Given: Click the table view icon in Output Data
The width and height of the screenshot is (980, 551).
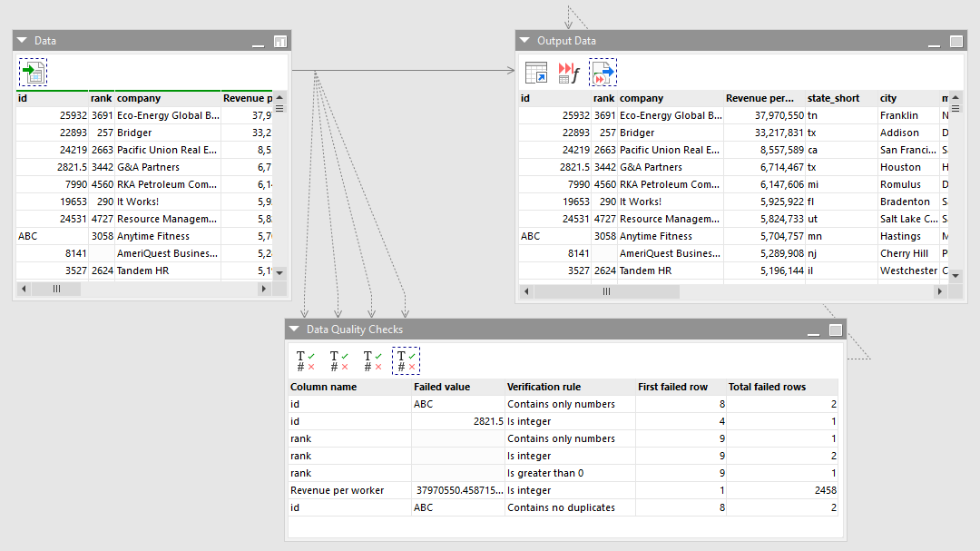Looking at the screenshot, I should click(x=535, y=73).
